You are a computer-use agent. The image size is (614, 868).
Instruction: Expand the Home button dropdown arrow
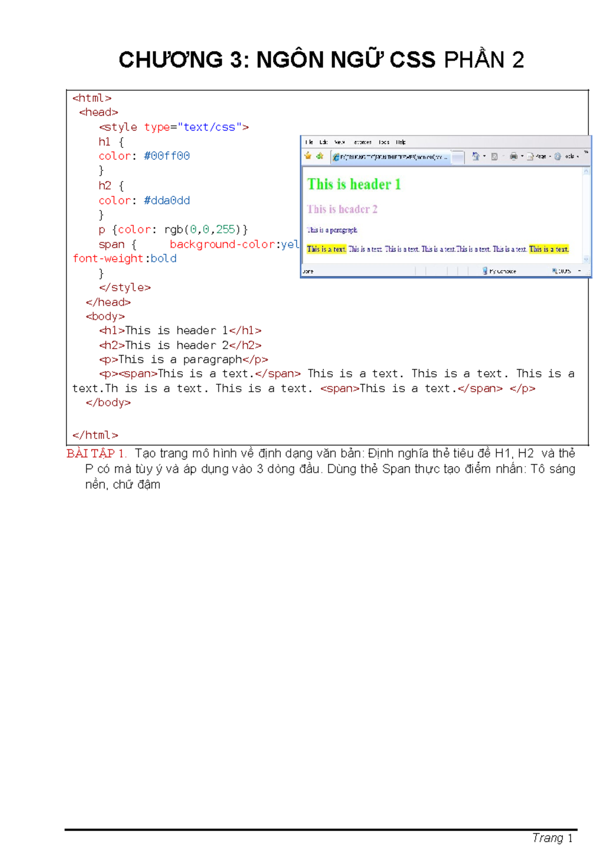[484, 156]
